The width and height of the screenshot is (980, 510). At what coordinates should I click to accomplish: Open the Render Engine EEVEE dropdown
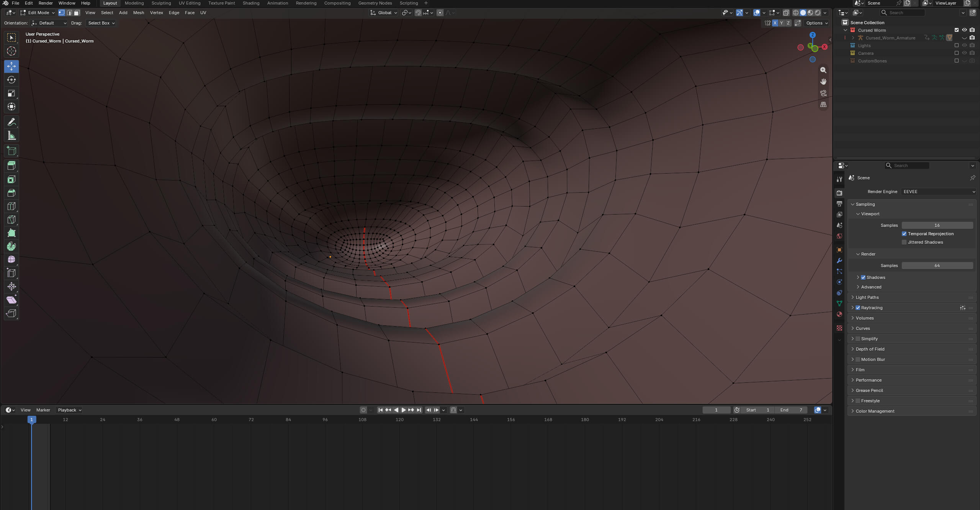click(x=938, y=192)
